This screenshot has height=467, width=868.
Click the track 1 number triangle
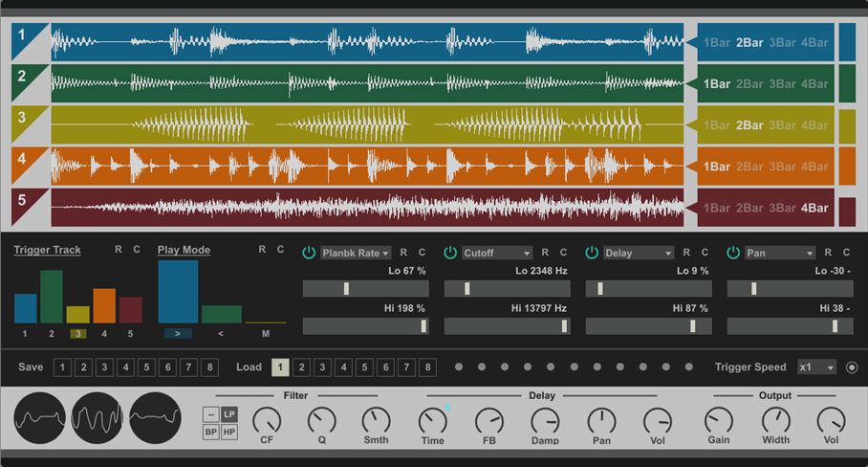[23, 37]
